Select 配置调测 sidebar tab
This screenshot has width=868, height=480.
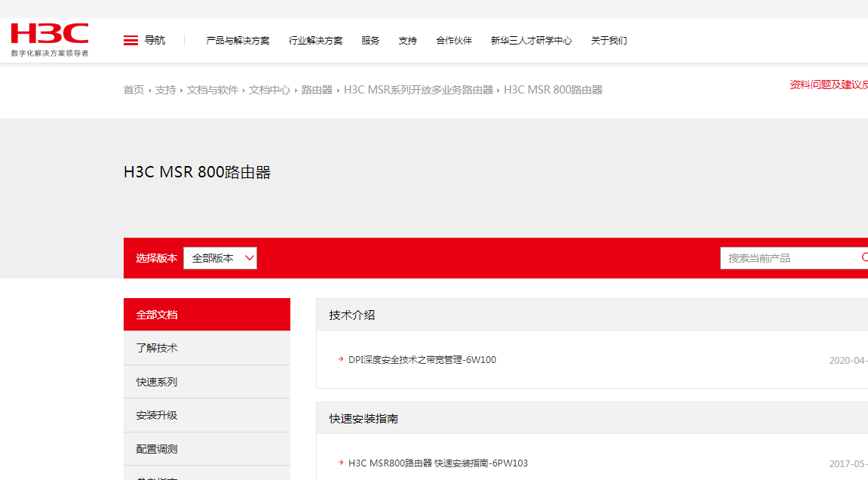(x=207, y=449)
